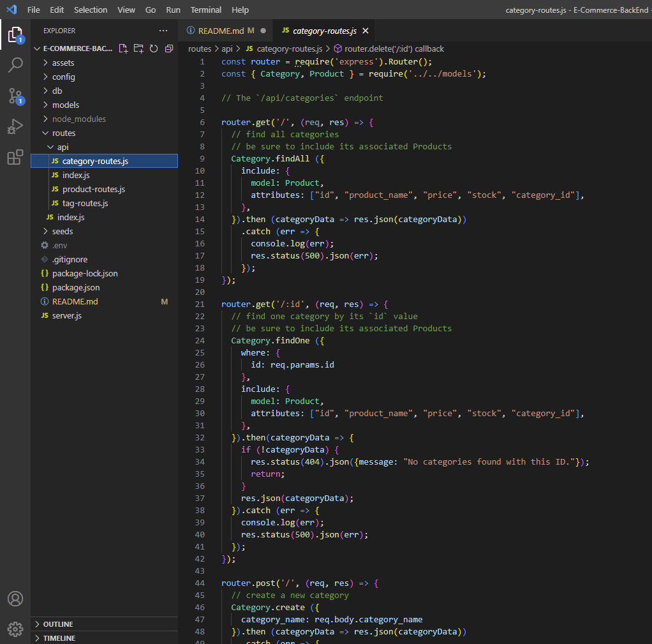
Task: Collapse all folders in Explorer
Action: pos(167,48)
